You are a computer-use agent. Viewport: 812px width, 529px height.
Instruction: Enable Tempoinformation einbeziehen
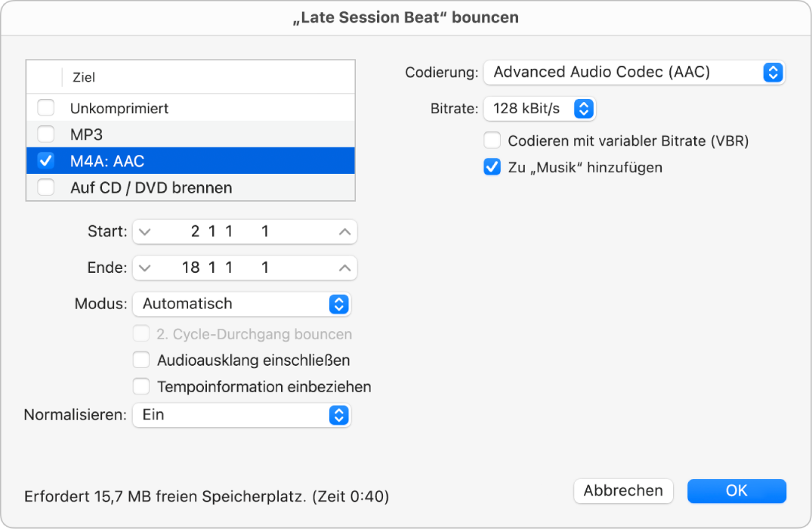[x=141, y=386]
